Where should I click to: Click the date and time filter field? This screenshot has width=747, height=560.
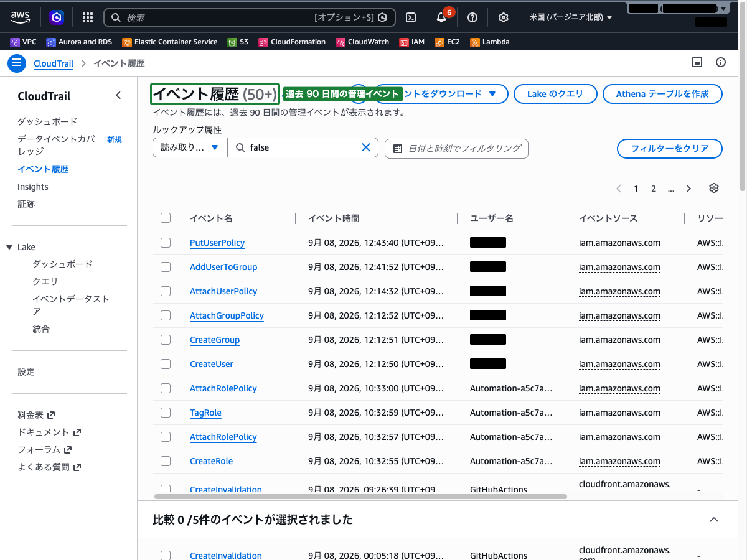pyautogui.click(x=456, y=148)
